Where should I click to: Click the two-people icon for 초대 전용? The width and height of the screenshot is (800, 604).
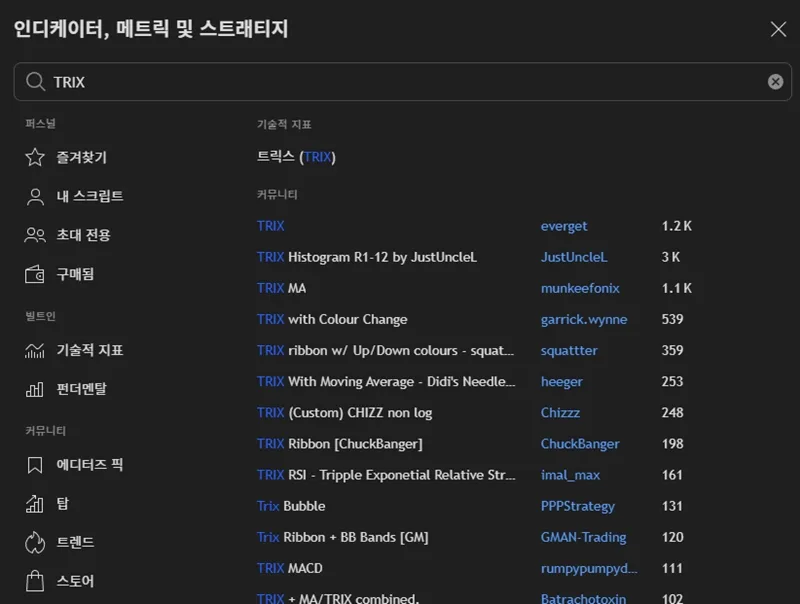coord(35,235)
